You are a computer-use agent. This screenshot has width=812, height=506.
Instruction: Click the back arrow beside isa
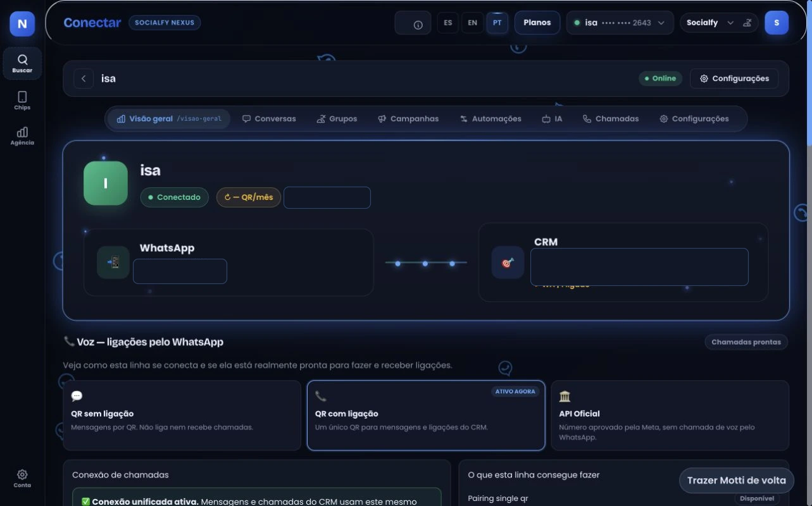point(84,78)
